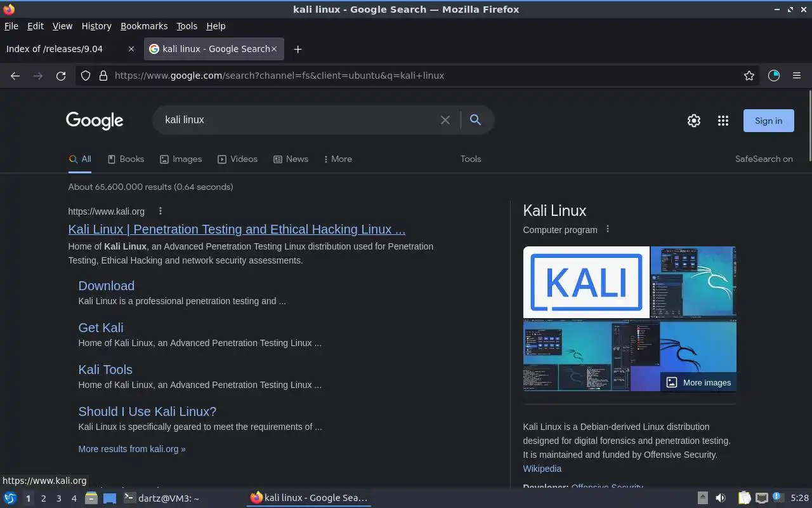812x508 pixels.
Task: Click the Google logo
Action: [95, 120]
